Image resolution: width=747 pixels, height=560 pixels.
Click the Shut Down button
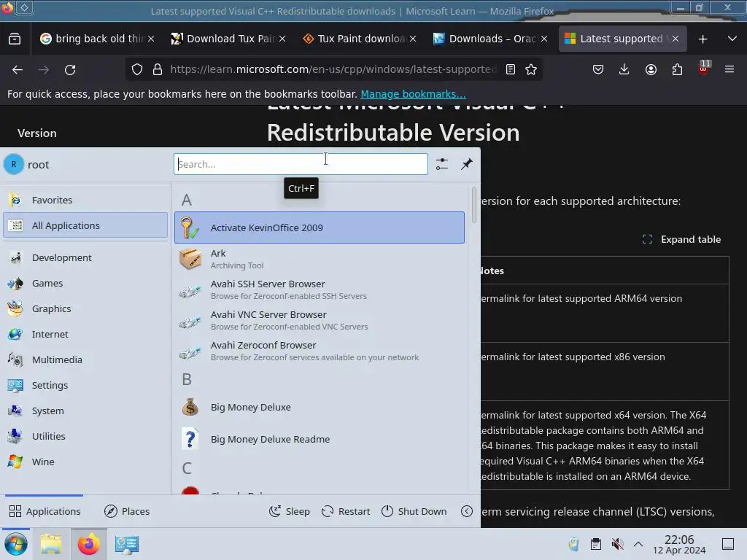414,511
